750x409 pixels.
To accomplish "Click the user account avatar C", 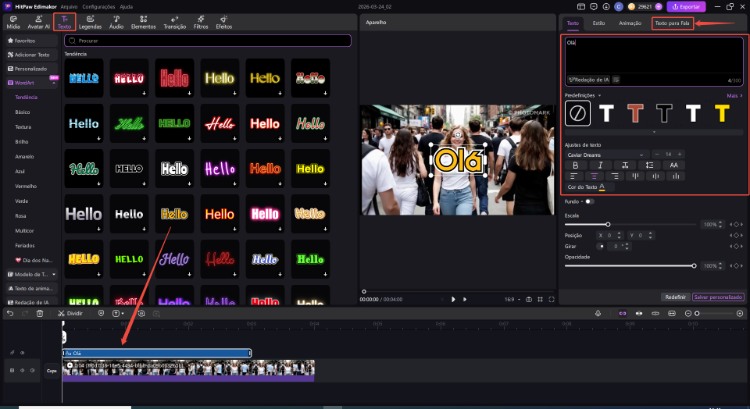I will coord(618,7).
